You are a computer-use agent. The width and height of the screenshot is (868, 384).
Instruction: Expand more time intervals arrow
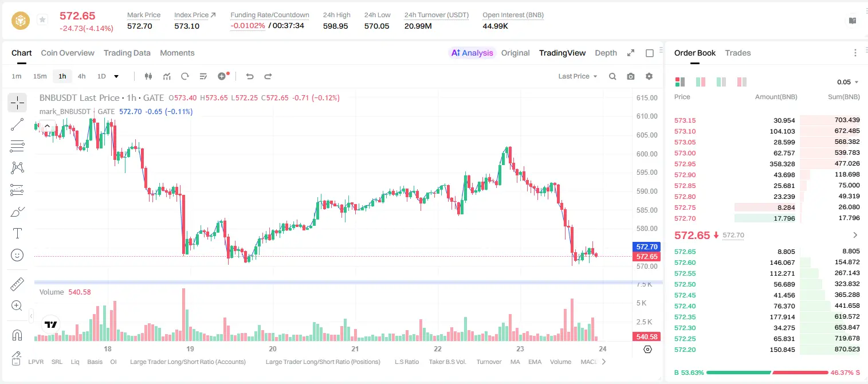116,76
